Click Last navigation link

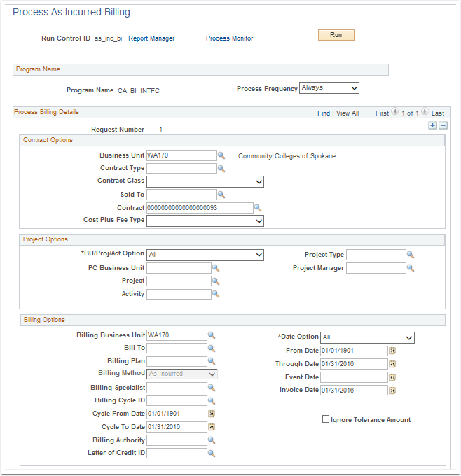tap(438, 113)
